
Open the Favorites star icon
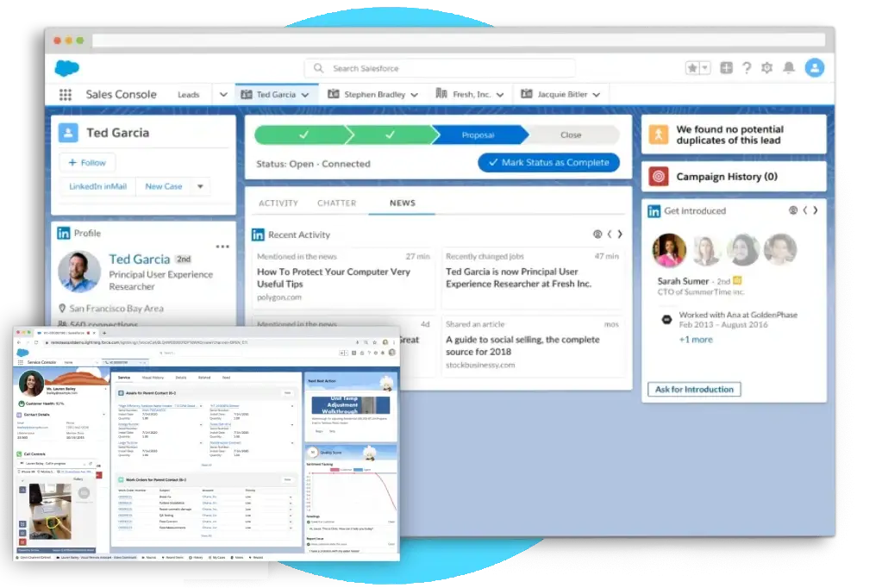coord(692,68)
